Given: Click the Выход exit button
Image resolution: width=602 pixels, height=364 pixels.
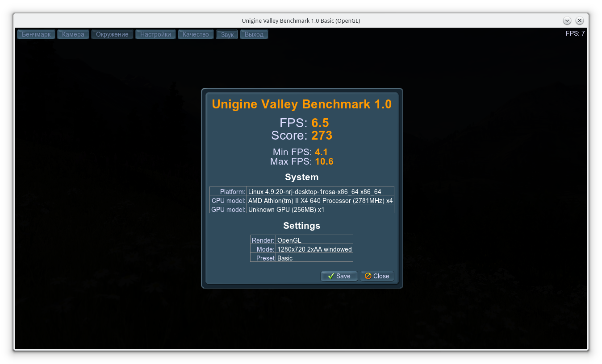Looking at the screenshot, I should coord(254,34).
